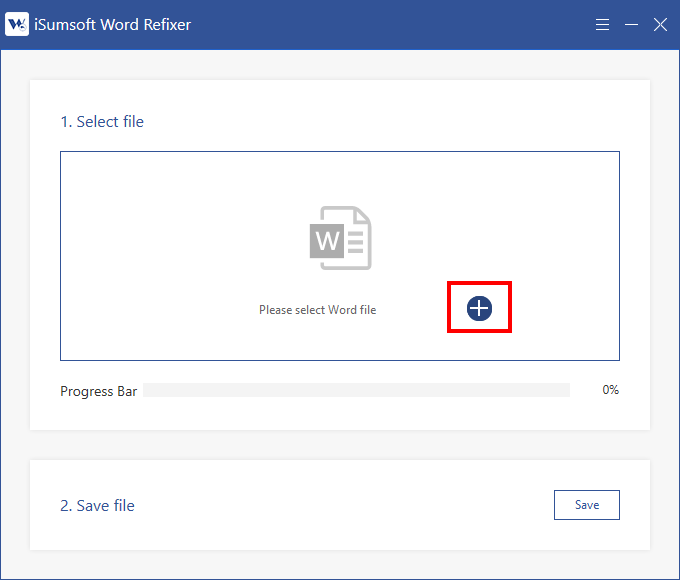
Task: Click the '1. Select file' heading
Action: point(102,122)
